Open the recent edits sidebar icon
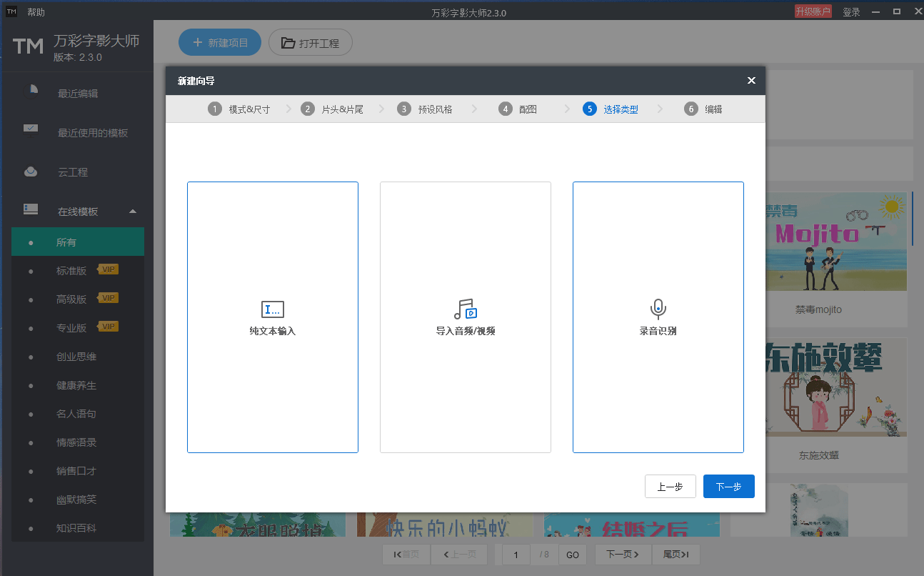 (31, 93)
